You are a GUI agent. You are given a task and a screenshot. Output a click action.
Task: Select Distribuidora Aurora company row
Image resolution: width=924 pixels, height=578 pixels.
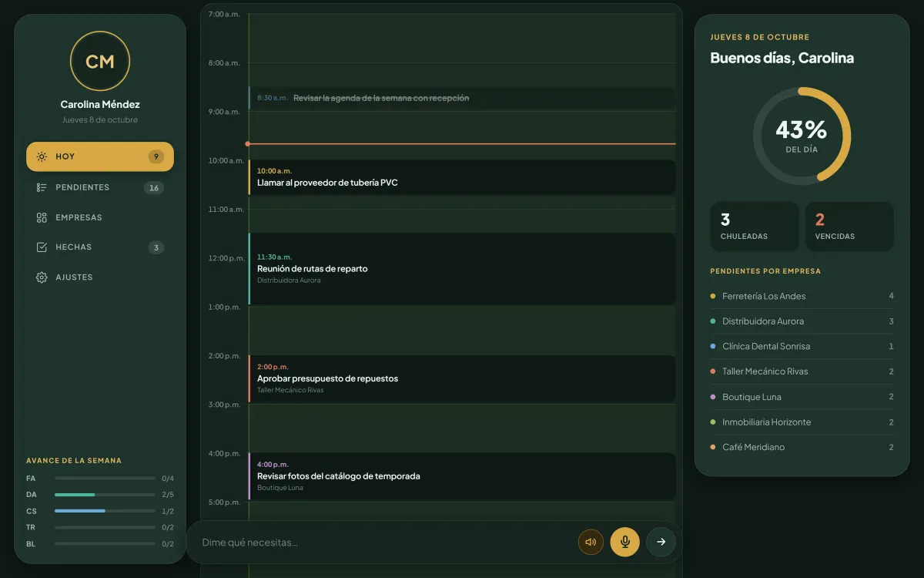point(802,321)
